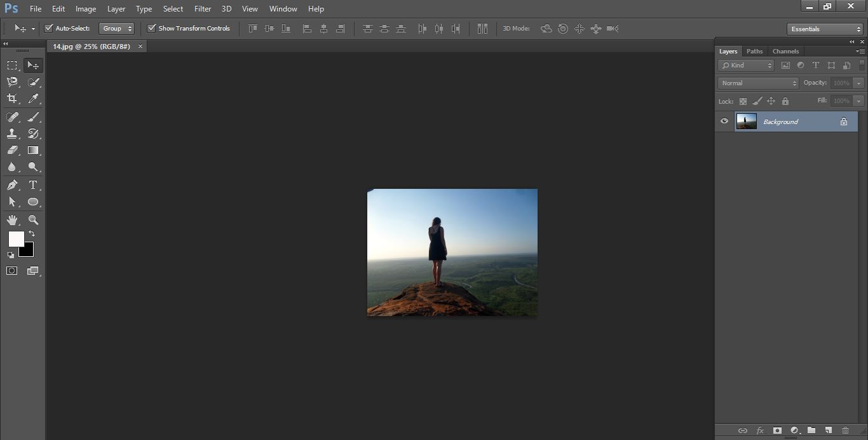Open the blending mode dropdown showing Normal
Screen dimensions: 868x440
[x=757, y=83]
